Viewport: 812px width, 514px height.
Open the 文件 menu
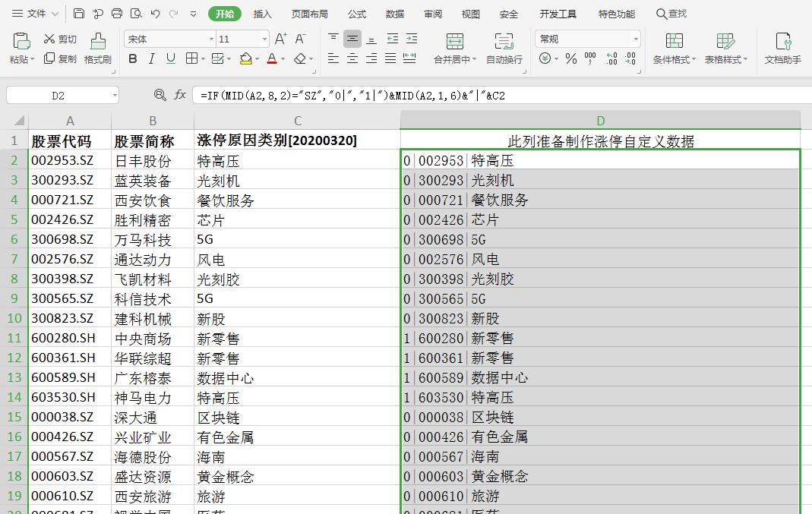(36, 12)
